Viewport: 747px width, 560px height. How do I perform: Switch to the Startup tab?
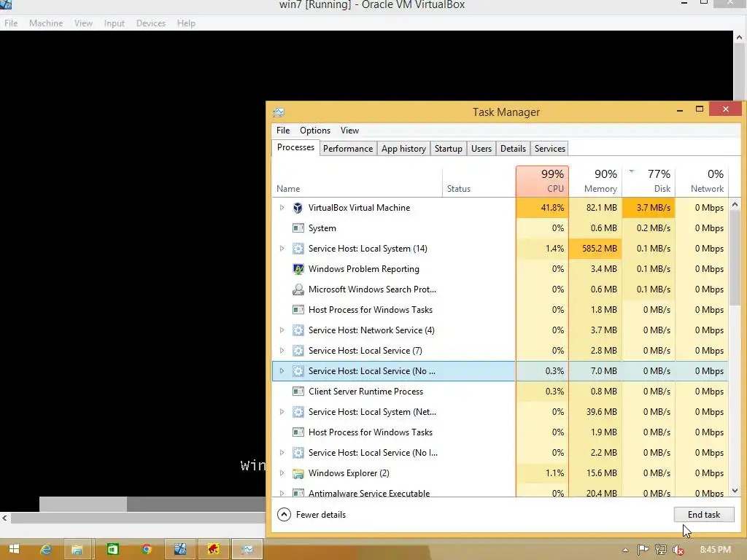(x=449, y=149)
